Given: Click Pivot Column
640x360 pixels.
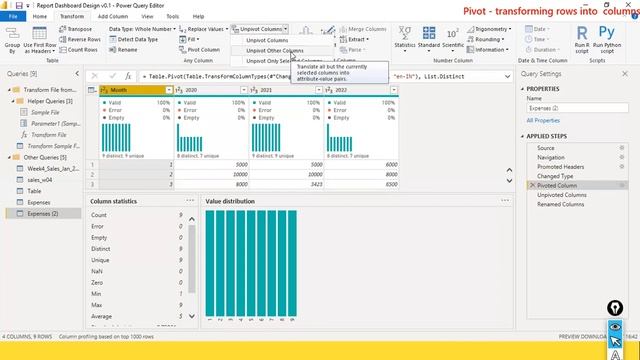Looking at the screenshot, I should click(x=199, y=49).
